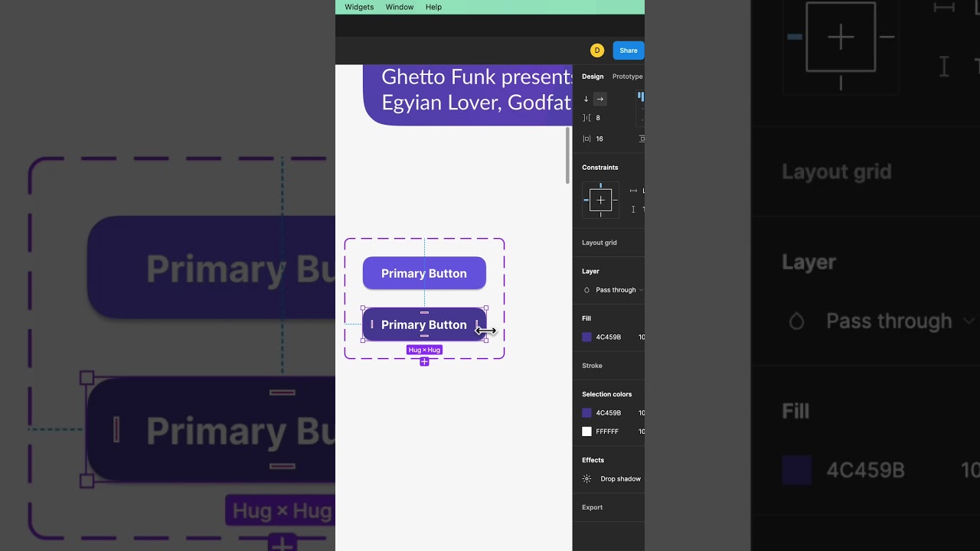Open the Fill color swatch
The height and width of the screenshot is (551, 980).
click(x=586, y=337)
